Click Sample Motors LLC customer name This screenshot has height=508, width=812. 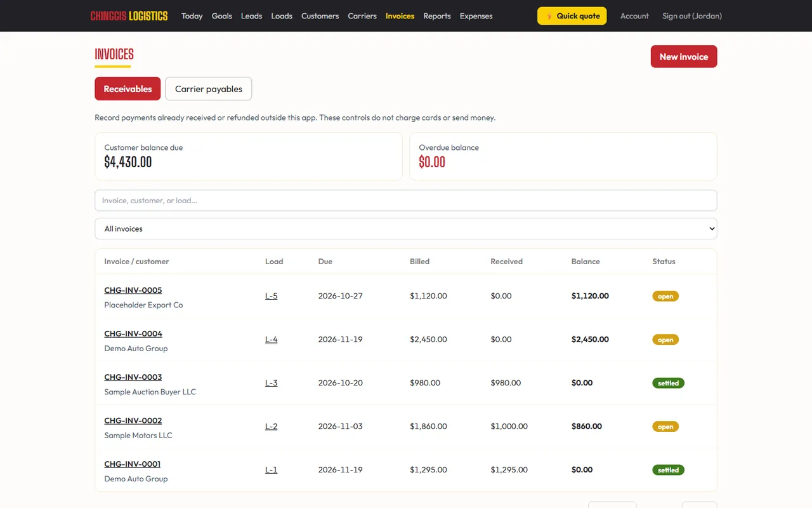[138, 436]
